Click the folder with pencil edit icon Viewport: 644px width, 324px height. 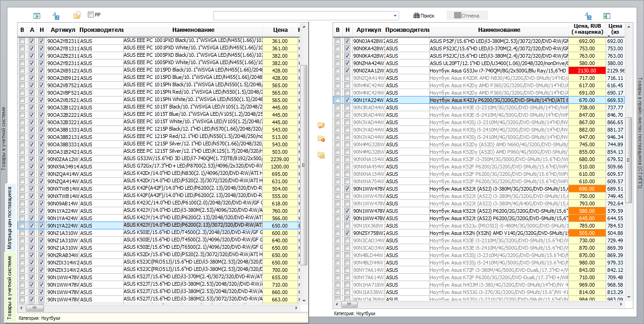[x=321, y=125]
